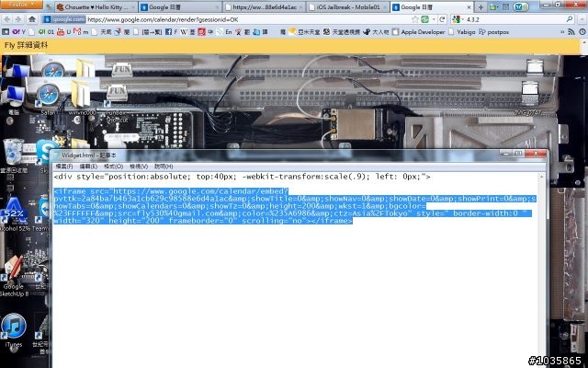Open the Notepad 檔案(F) menu

pyautogui.click(x=63, y=167)
